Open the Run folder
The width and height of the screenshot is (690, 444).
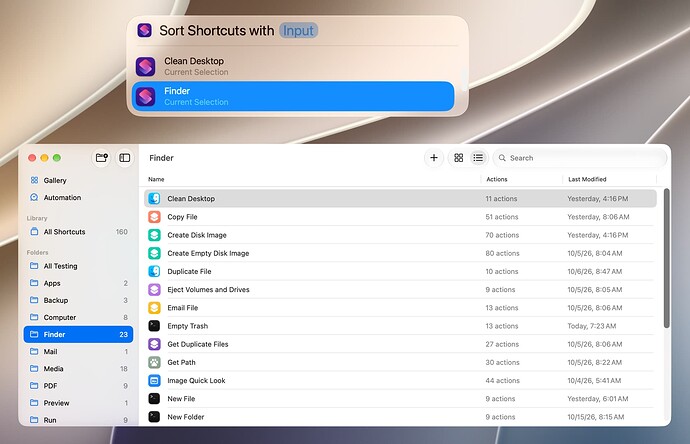pyautogui.click(x=78, y=420)
